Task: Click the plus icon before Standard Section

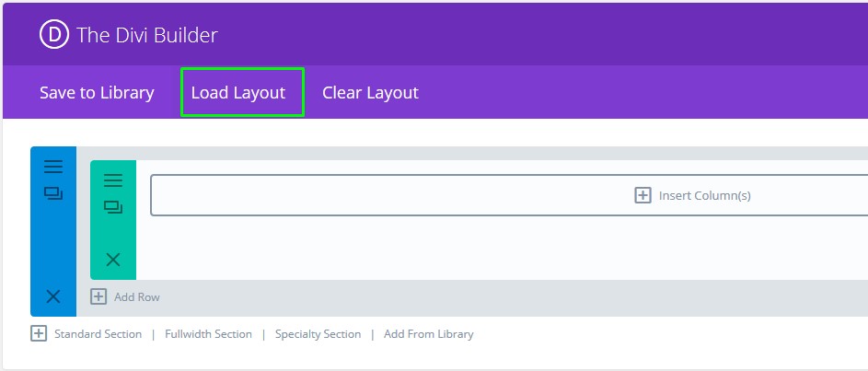Action: pos(39,333)
